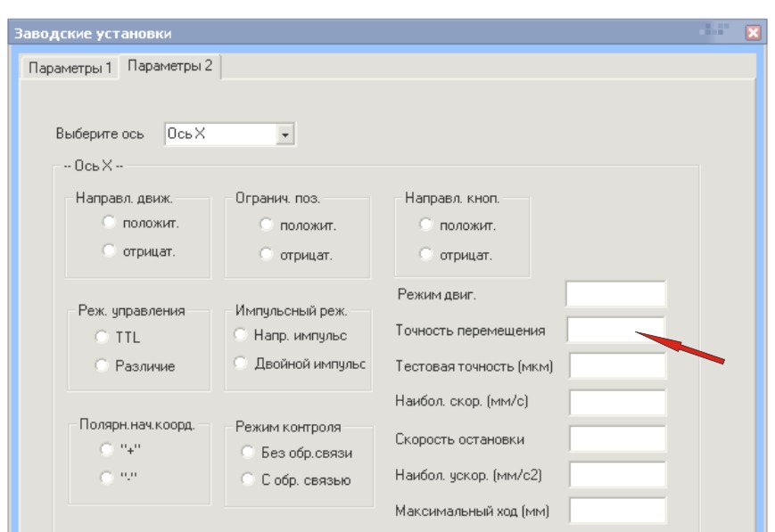Select положит. under Направл. кноп.
This screenshot has width=775, height=532.
coord(425,225)
